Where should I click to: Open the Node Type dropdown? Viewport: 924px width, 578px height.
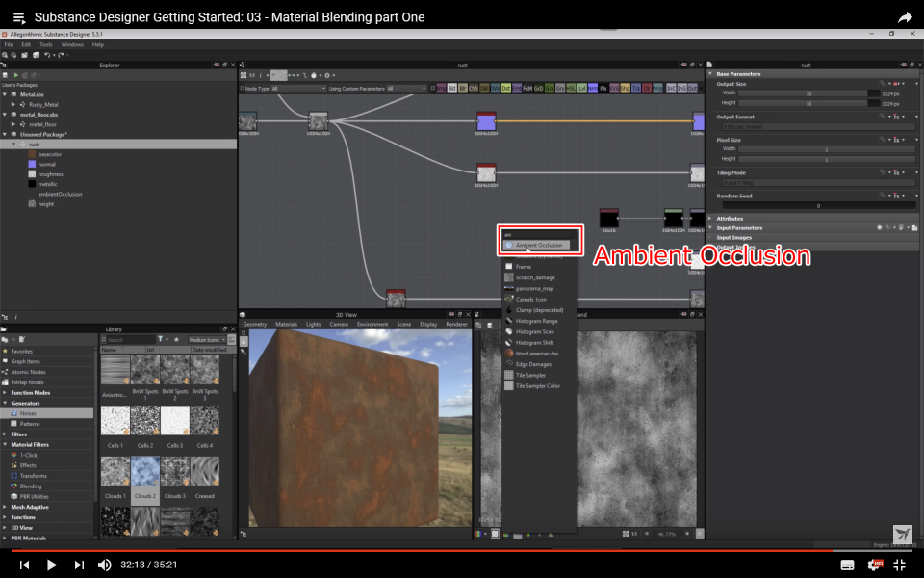[x=298, y=89]
